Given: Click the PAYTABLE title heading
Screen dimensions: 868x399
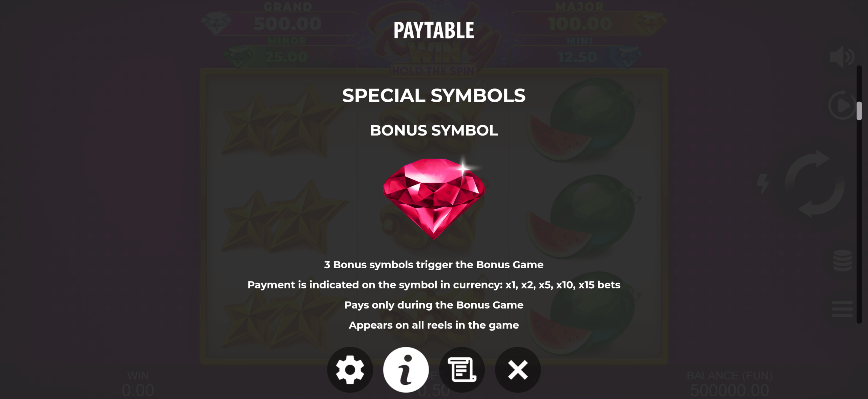Looking at the screenshot, I should pyautogui.click(x=434, y=30).
